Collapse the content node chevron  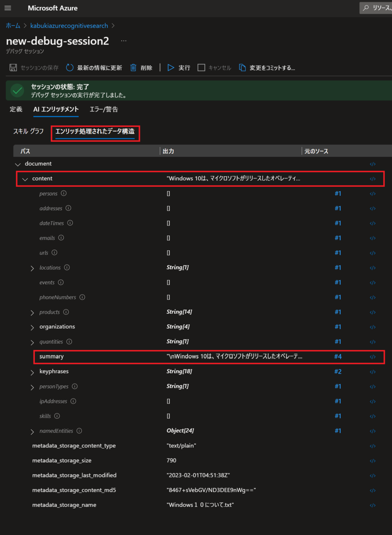click(25, 178)
